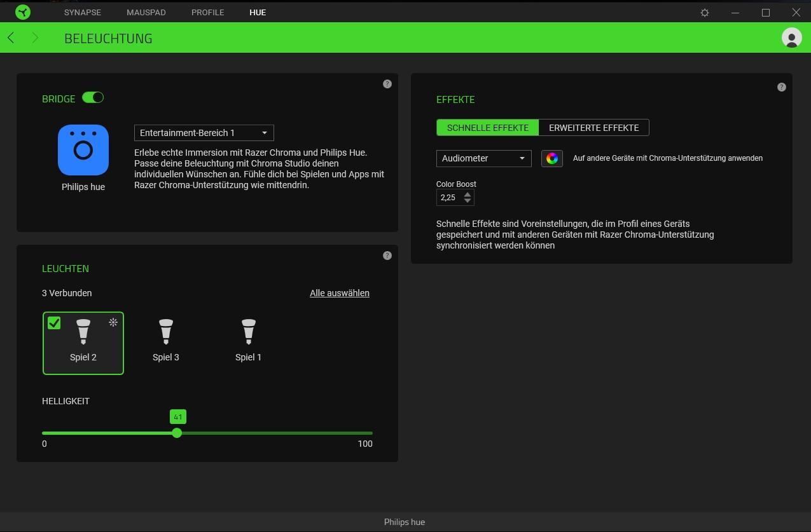Click the Spiel 2 bulb icon
The width and height of the screenshot is (811, 532).
[83, 332]
